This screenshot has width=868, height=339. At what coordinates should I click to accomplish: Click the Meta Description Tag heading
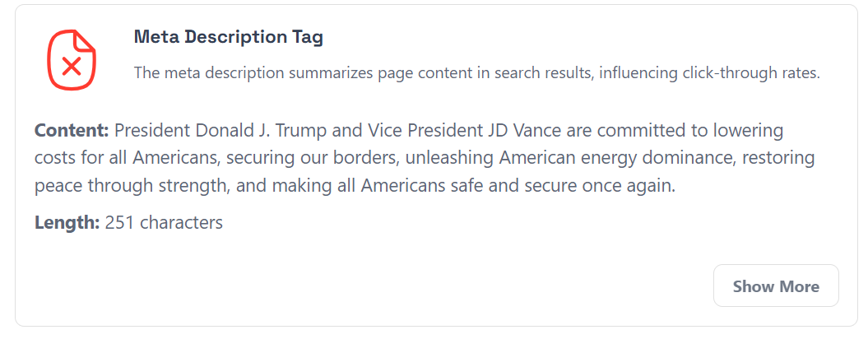[x=229, y=37]
